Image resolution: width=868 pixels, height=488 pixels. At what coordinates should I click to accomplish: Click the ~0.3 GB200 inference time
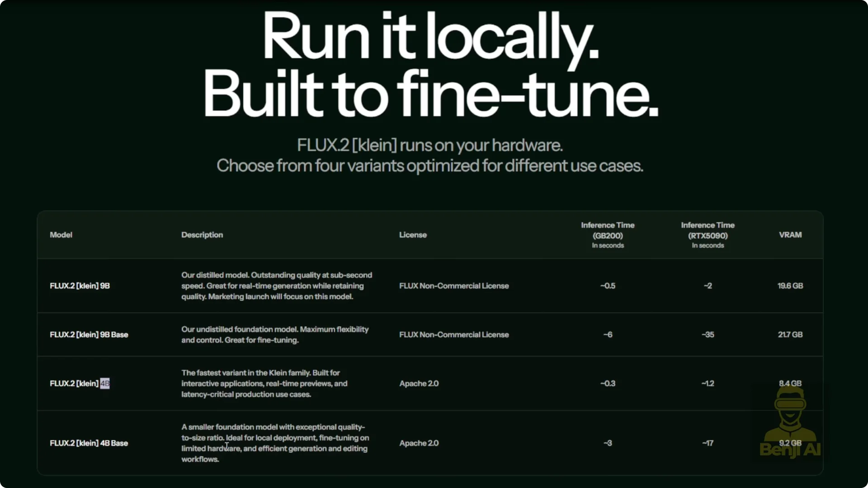coord(608,384)
